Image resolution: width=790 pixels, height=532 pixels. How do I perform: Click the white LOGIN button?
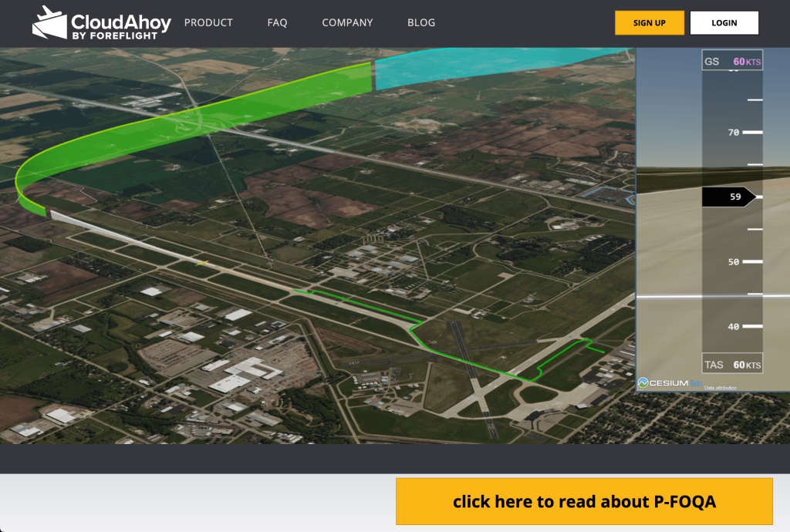pyautogui.click(x=724, y=23)
